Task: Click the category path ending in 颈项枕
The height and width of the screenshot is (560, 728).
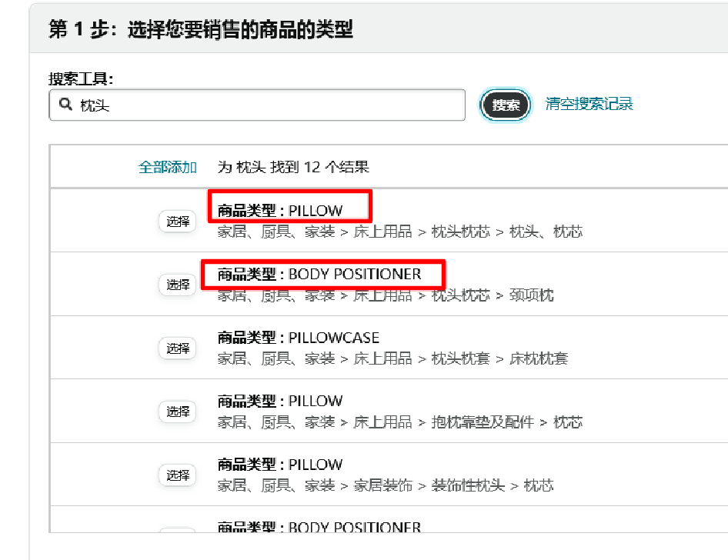Action: tap(385, 295)
